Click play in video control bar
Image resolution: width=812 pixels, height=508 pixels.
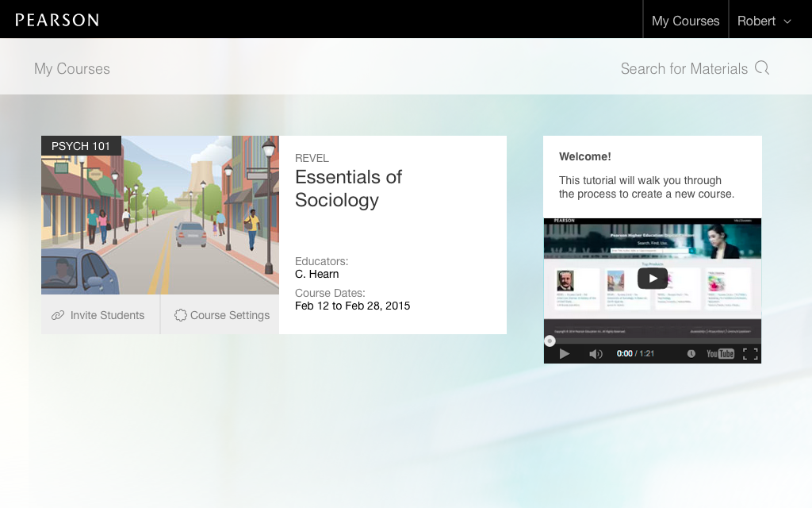[x=565, y=353]
